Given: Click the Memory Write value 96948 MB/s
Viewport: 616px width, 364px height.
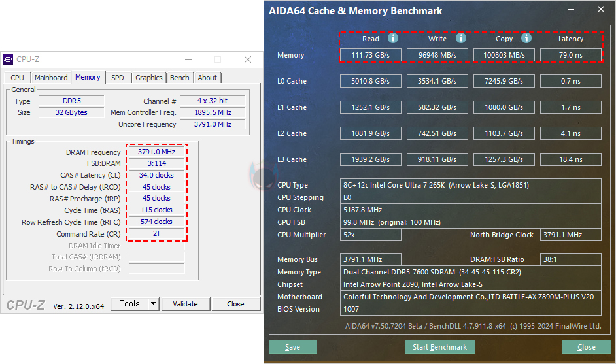Looking at the screenshot, I should tap(437, 55).
